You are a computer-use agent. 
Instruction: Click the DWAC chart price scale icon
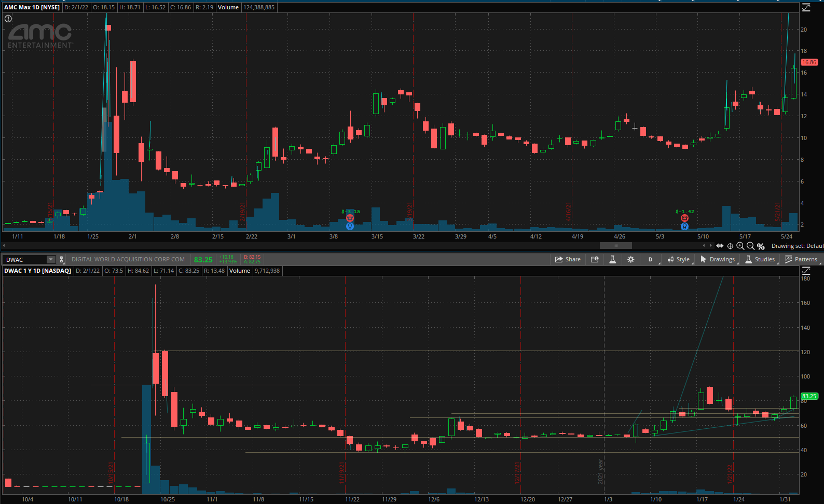point(806,271)
